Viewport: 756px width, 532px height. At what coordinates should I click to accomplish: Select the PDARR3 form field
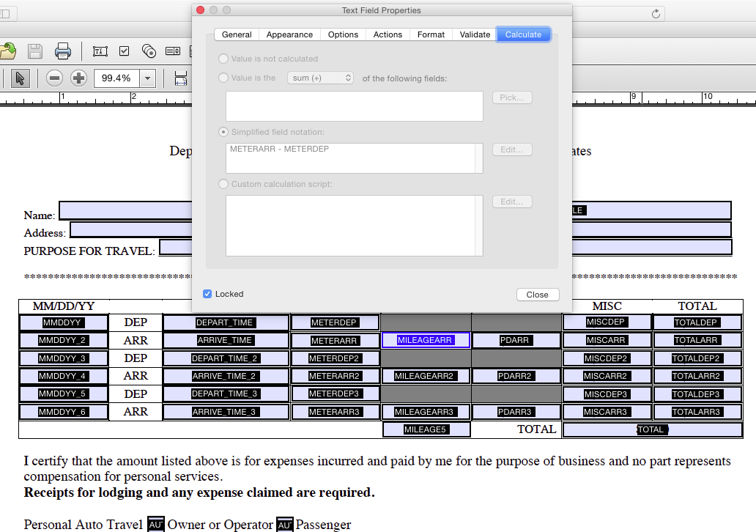point(516,412)
